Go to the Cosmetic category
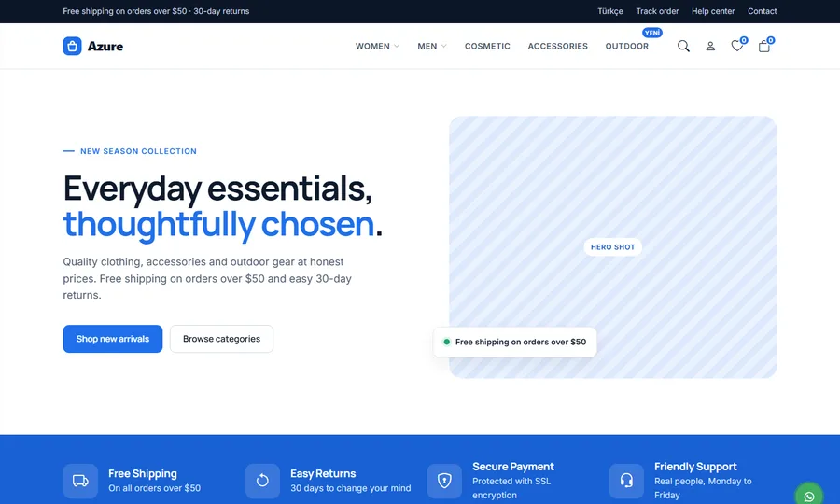The height and width of the screenshot is (504, 840). pos(487,46)
